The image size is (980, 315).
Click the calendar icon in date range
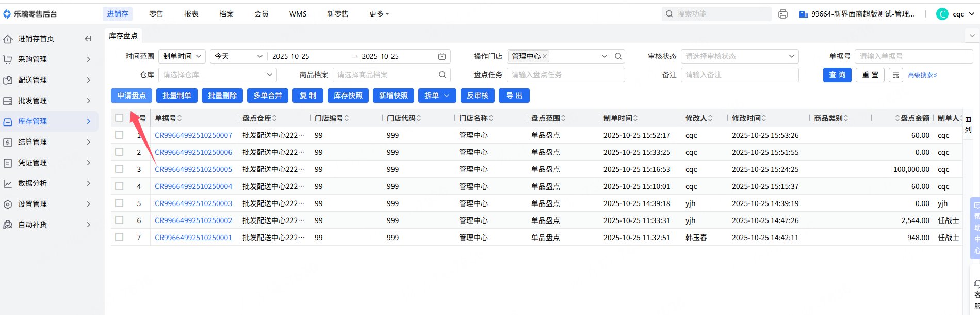[x=442, y=56]
